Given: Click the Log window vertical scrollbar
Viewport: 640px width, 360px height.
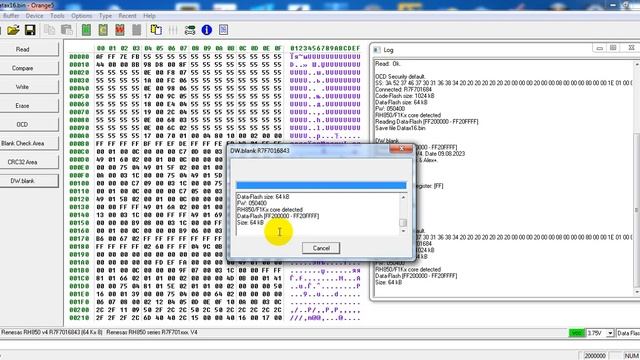Looking at the screenshot, I should (637, 178).
